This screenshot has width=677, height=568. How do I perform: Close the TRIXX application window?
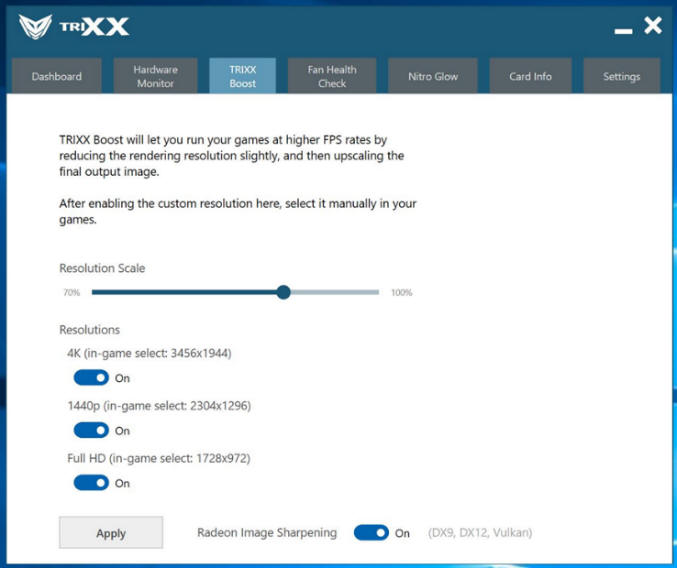pos(653,26)
